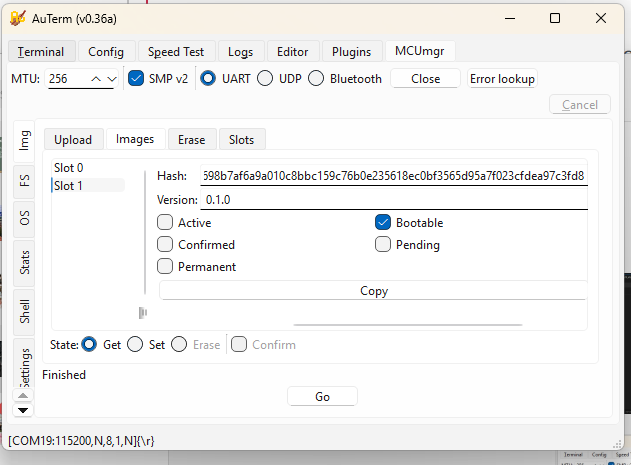Enable the Confirmed image flag
The image size is (631, 465).
click(166, 244)
